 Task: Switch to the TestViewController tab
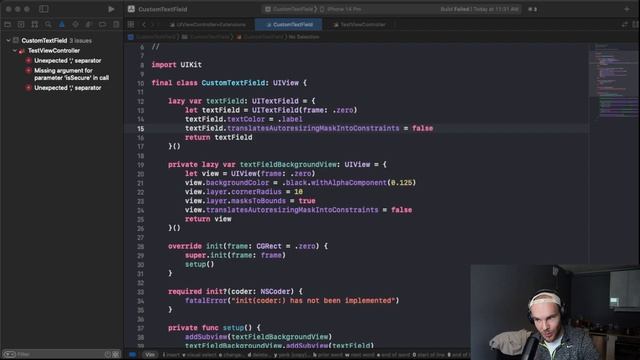pyautogui.click(x=360, y=24)
